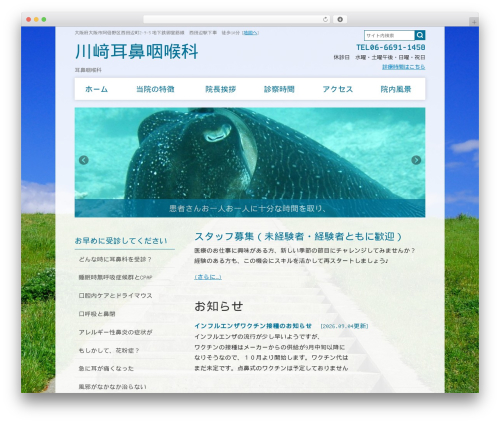Reload page via browser refresh icon
500x423 pixels.
click(x=325, y=19)
